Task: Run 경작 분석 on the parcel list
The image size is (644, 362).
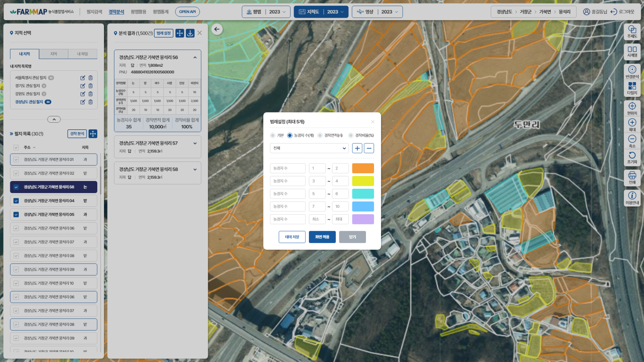Action: [77, 134]
